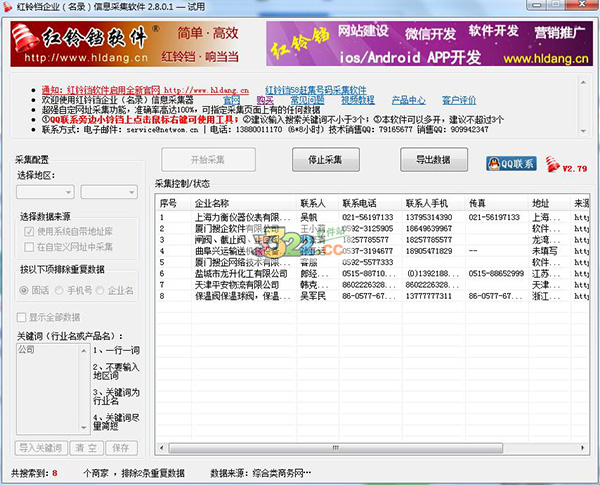Click table scroll right arrow

click(x=582, y=447)
